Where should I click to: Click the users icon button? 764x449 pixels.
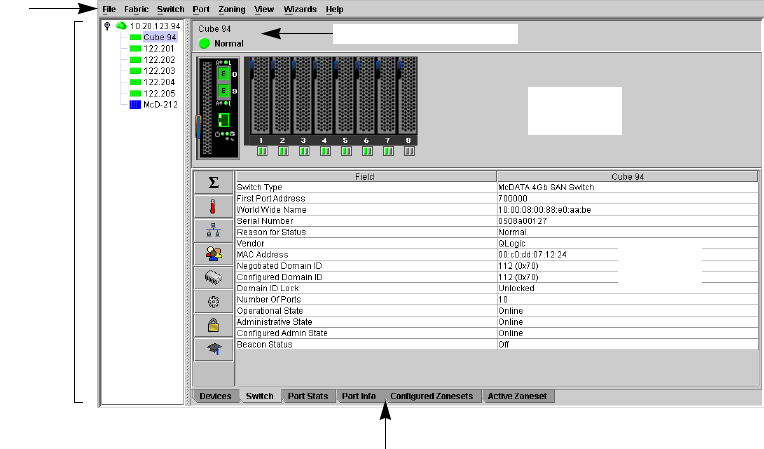[x=213, y=254]
